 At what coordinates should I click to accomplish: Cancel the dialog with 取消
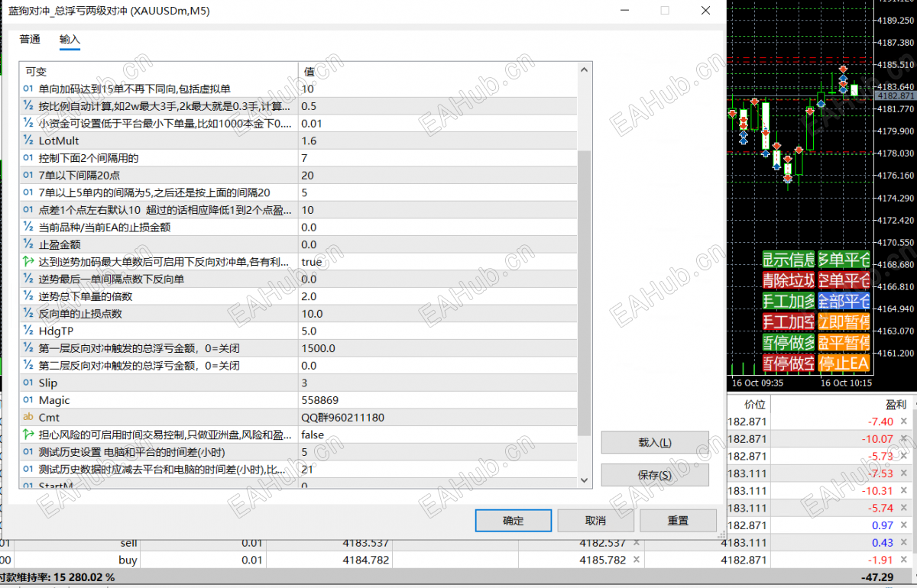[x=595, y=521]
